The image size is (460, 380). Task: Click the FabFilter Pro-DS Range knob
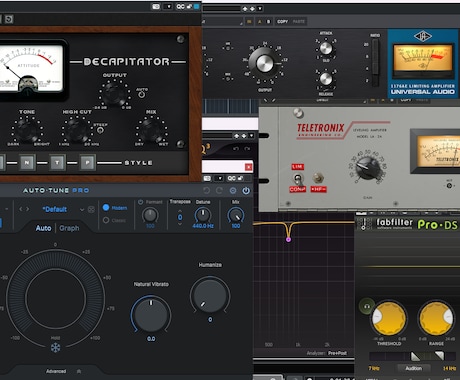(x=436, y=319)
